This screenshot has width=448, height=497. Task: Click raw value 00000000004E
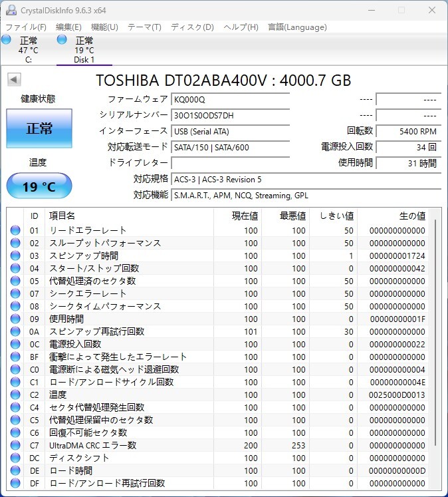(x=397, y=383)
